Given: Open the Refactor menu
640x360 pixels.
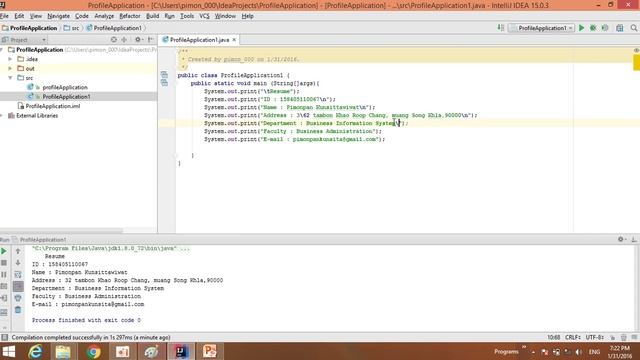Looking at the screenshot, I should 130,16.
